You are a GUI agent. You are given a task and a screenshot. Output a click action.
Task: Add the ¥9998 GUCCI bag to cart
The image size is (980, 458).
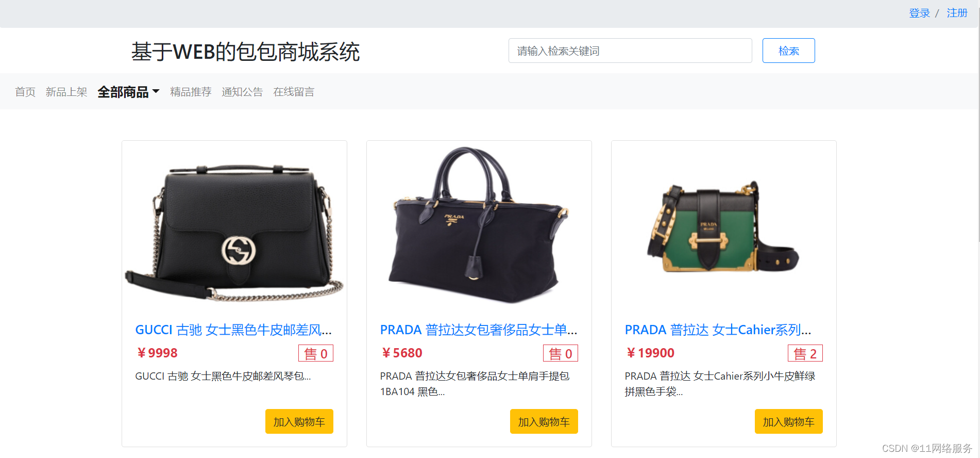(x=299, y=421)
